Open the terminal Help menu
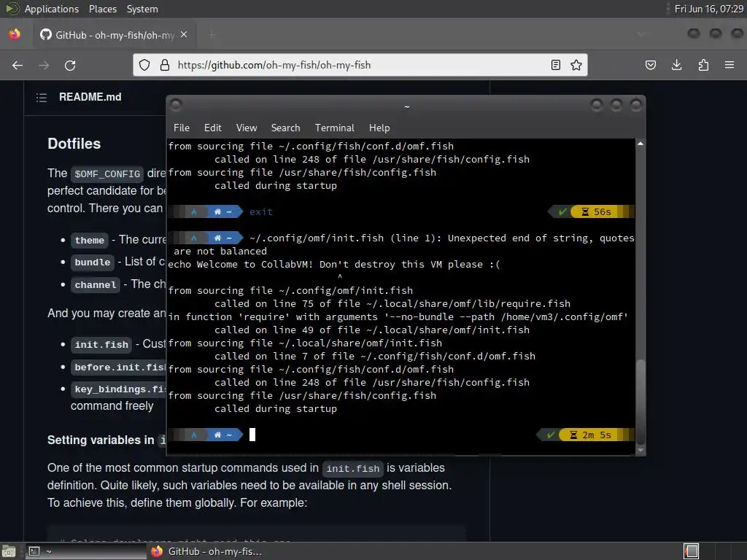Image resolution: width=747 pixels, height=560 pixels. (x=379, y=128)
